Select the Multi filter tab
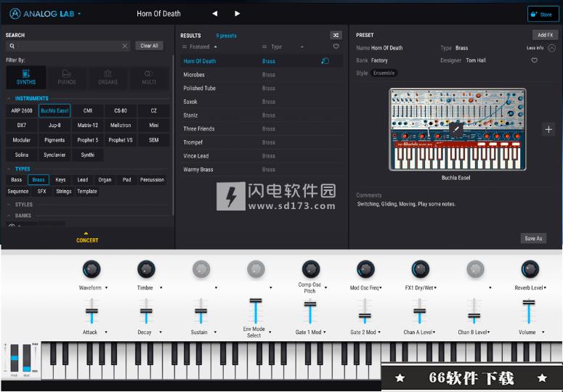Viewport: 563px width, 392px height. coord(149,77)
